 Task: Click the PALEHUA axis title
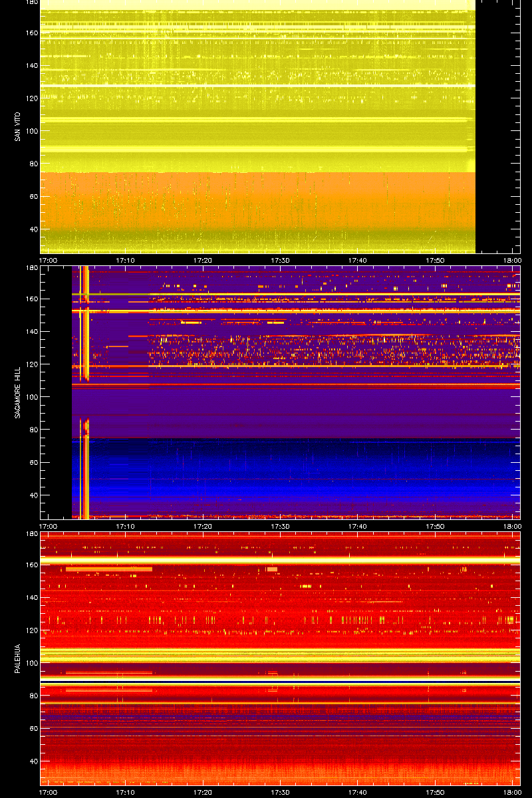[18, 658]
